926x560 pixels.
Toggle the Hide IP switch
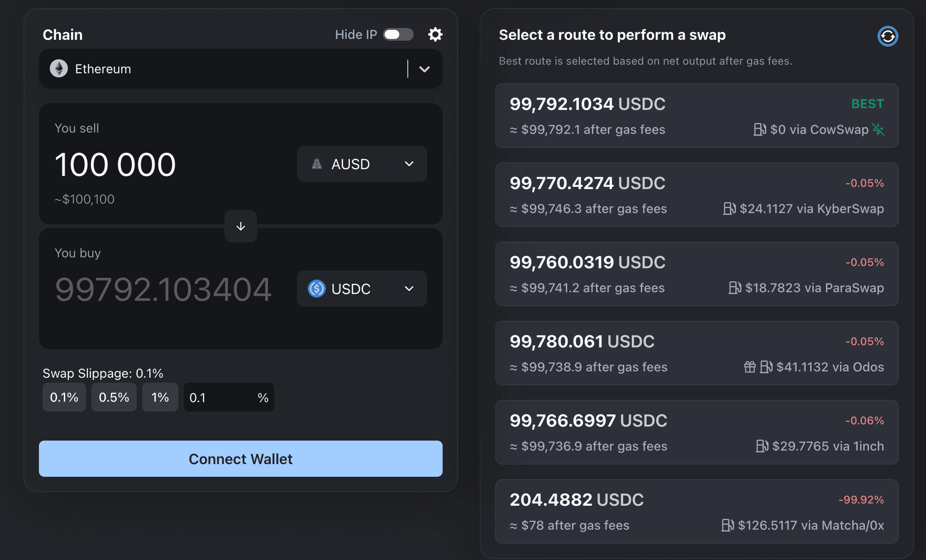(x=398, y=34)
